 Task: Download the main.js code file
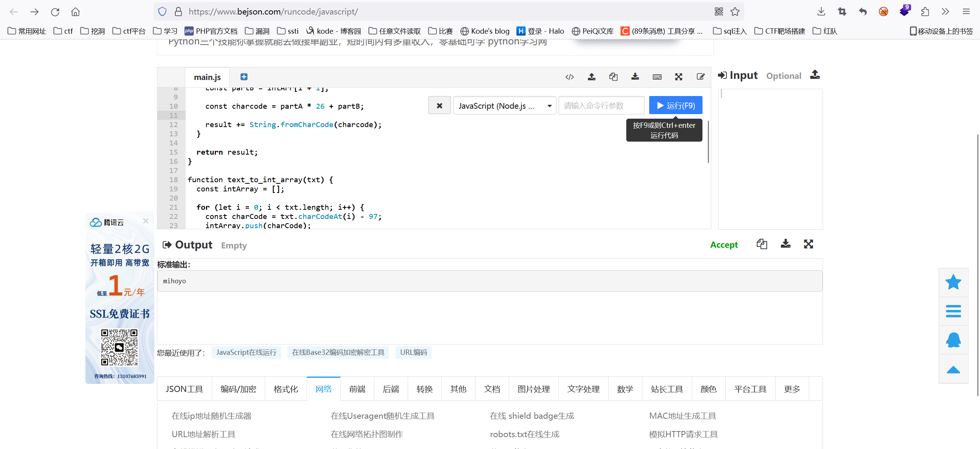point(635,77)
